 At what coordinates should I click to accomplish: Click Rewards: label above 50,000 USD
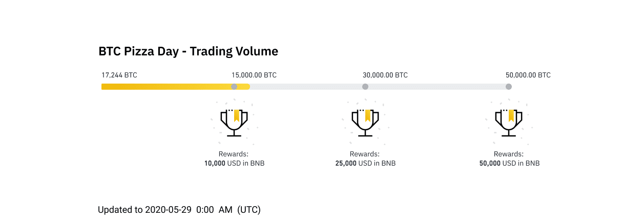click(509, 154)
